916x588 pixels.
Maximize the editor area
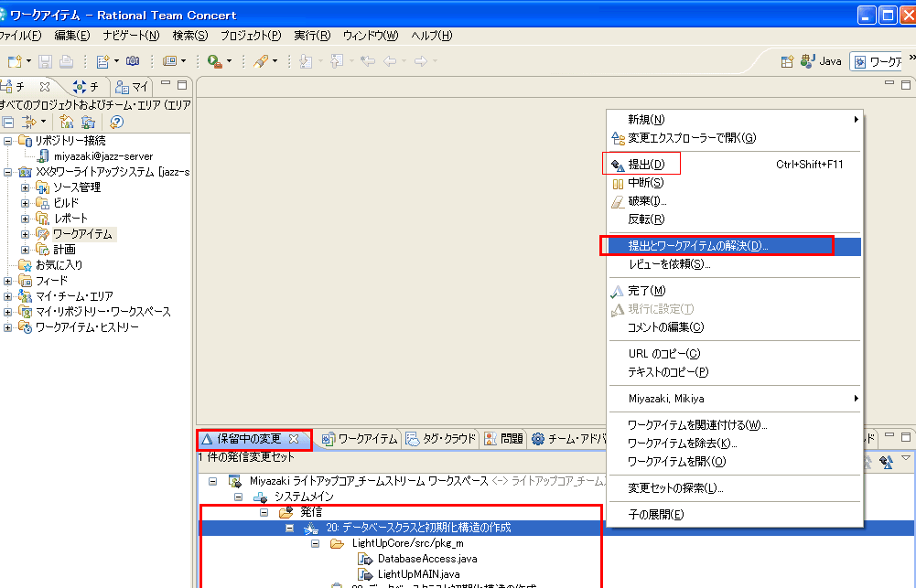tap(906, 85)
